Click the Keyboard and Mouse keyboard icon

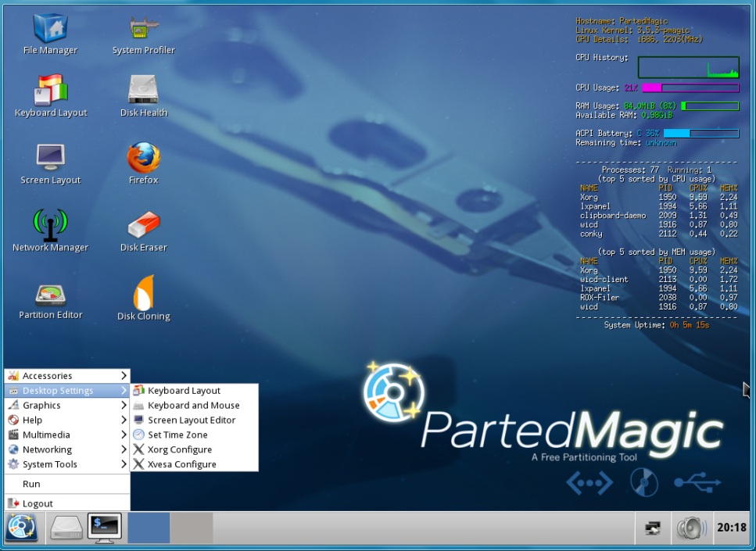coord(138,406)
